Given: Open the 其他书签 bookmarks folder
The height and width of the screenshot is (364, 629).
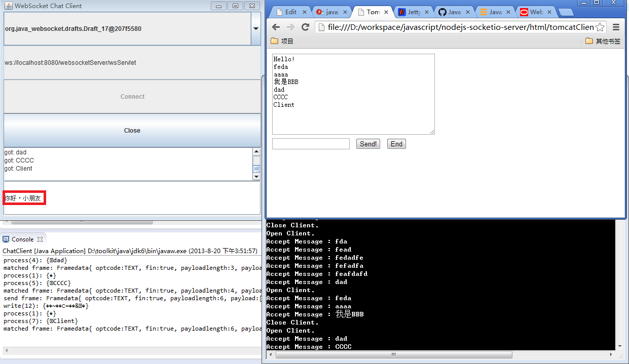Looking at the screenshot, I should pos(603,41).
